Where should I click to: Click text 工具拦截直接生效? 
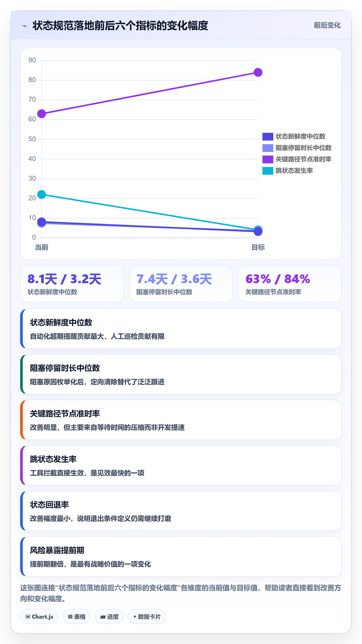pyautogui.click(x=57, y=473)
